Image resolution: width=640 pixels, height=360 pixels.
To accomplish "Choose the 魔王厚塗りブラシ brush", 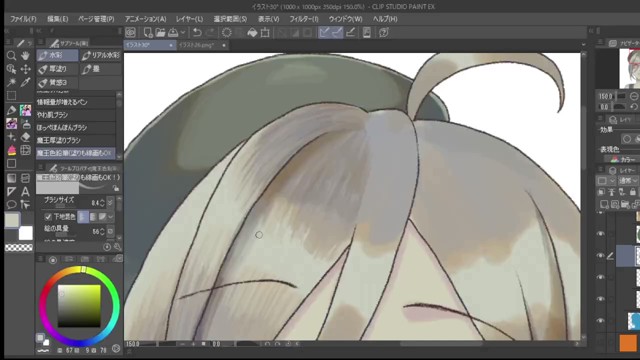I will [76, 140].
